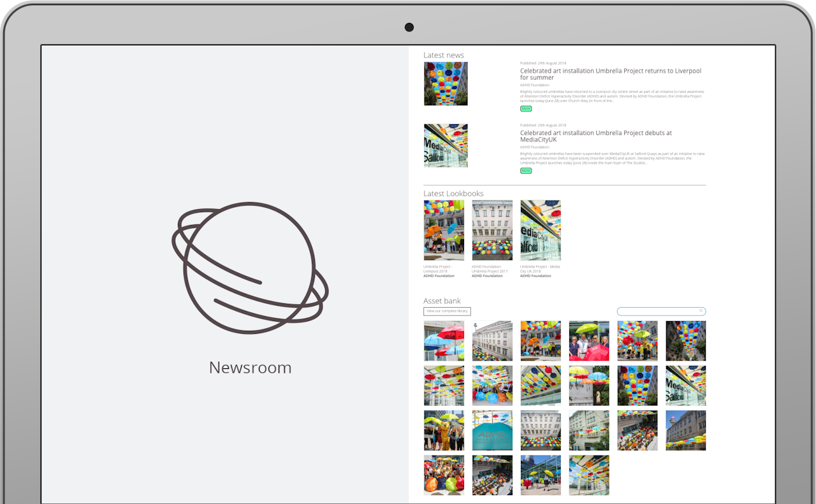
Task: Open the MediaCity Salford news article thumbnail
Action: click(x=446, y=145)
